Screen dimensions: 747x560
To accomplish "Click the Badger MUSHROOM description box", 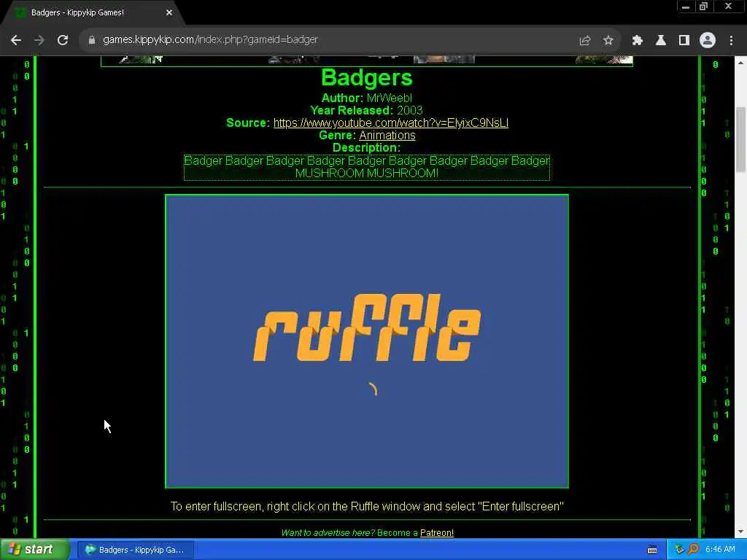I will tap(367, 167).
